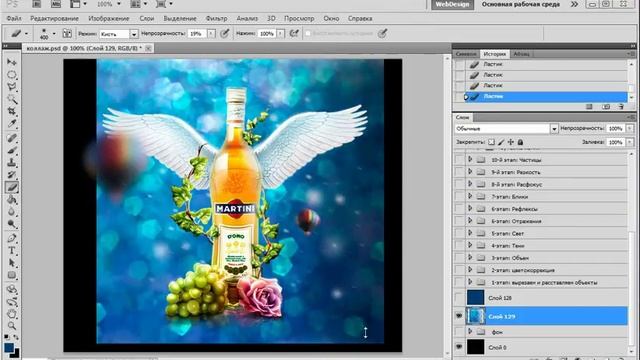
Task: Hide the Слой 129 layer
Action: 459,316
